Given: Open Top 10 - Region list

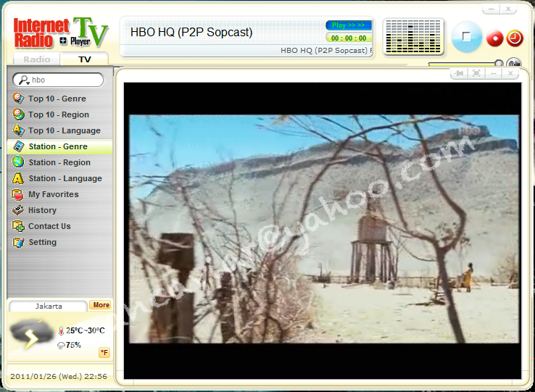Looking at the screenshot, I should pyautogui.click(x=59, y=114).
